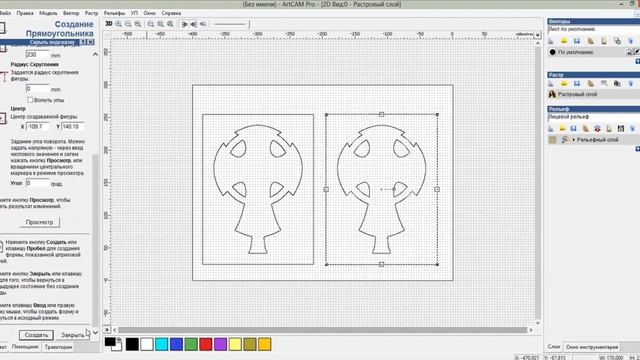Toggle snap icon on По умолчанию layer row
Screen dimensions: 640x360
[x=629, y=52]
